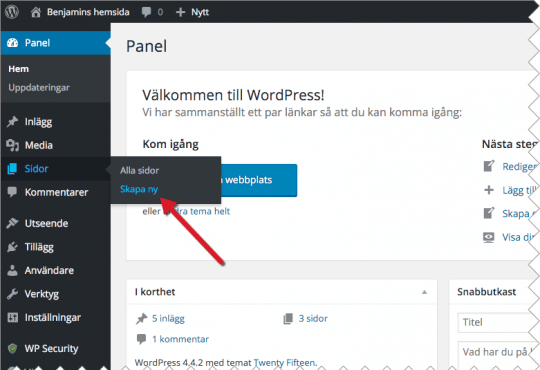Open Kommentarer in the sidebar
The image size is (540, 370).
56,192
